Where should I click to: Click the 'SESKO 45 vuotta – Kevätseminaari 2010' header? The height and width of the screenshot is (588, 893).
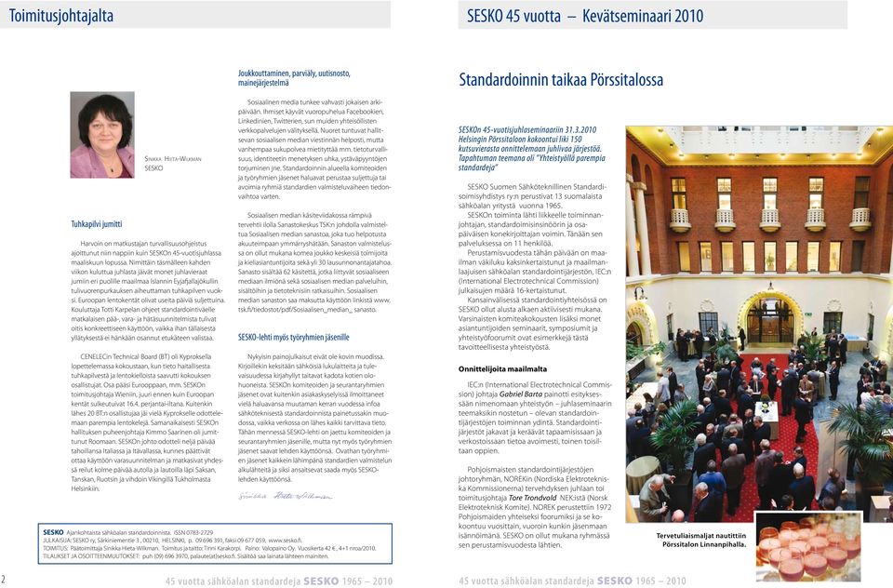click(585, 16)
